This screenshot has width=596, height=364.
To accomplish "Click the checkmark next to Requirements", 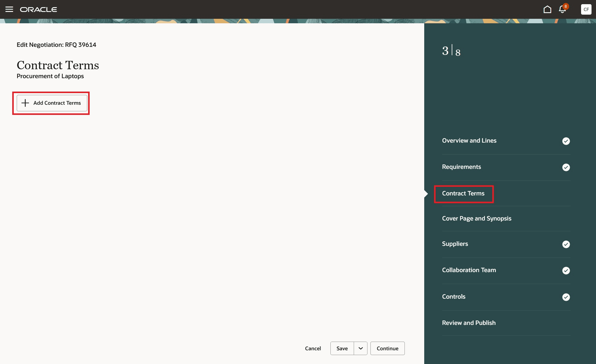I will pos(566,167).
